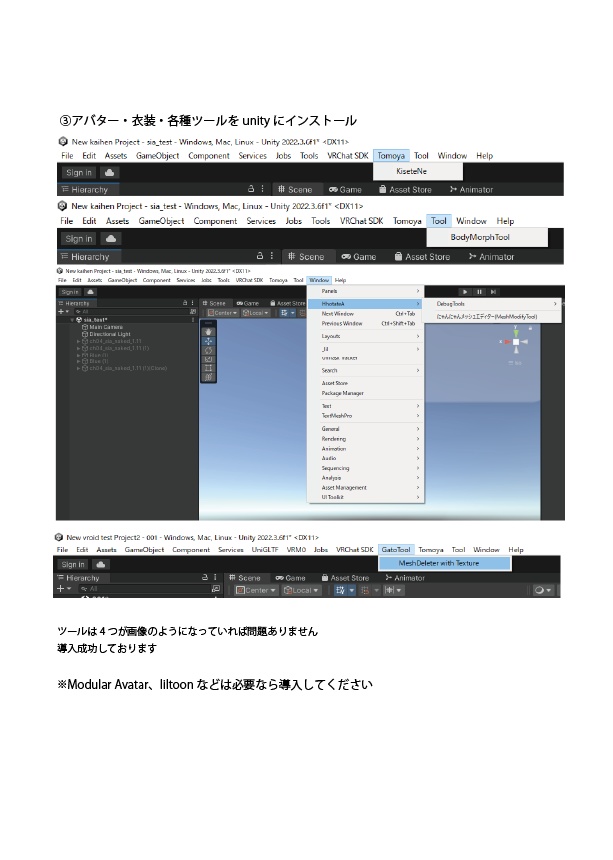Select Next Window in the Window menu
613x860 pixels.
(x=365, y=314)
